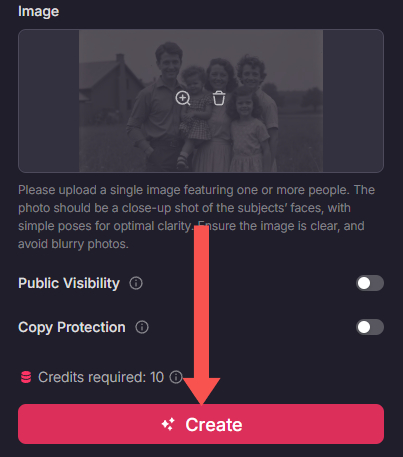
Task: Open the Public Visibility info icon
Action: (136, 283)
